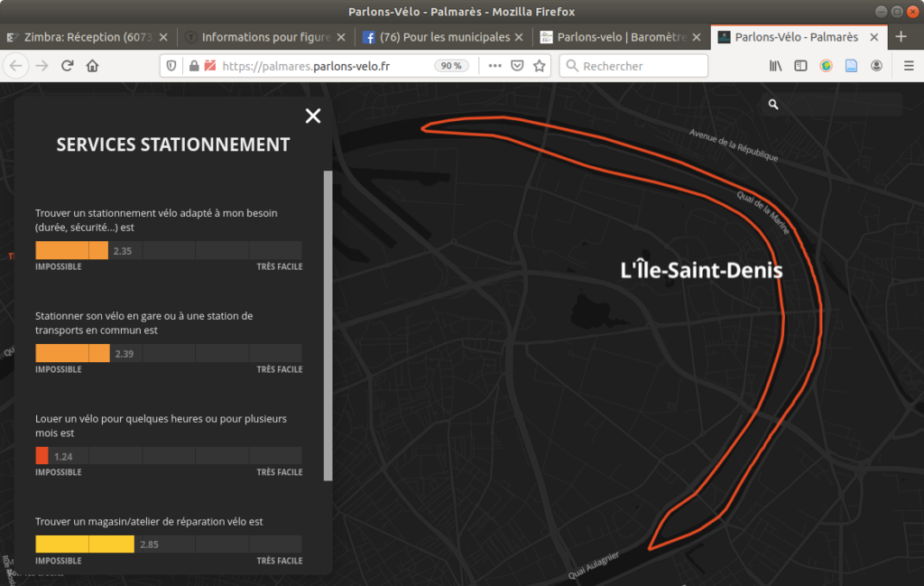
Task: Open tracking protection shield icon
Action: [171, 66]
